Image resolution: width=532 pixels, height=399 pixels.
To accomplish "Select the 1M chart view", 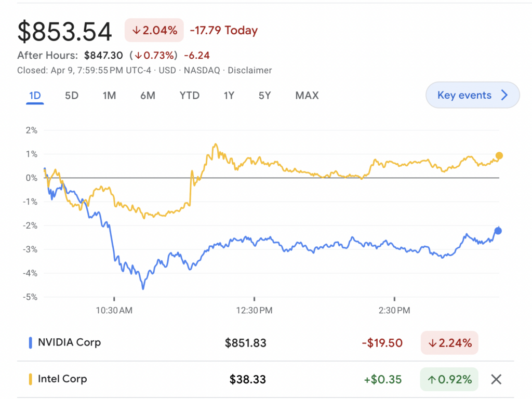I will 110,96.
